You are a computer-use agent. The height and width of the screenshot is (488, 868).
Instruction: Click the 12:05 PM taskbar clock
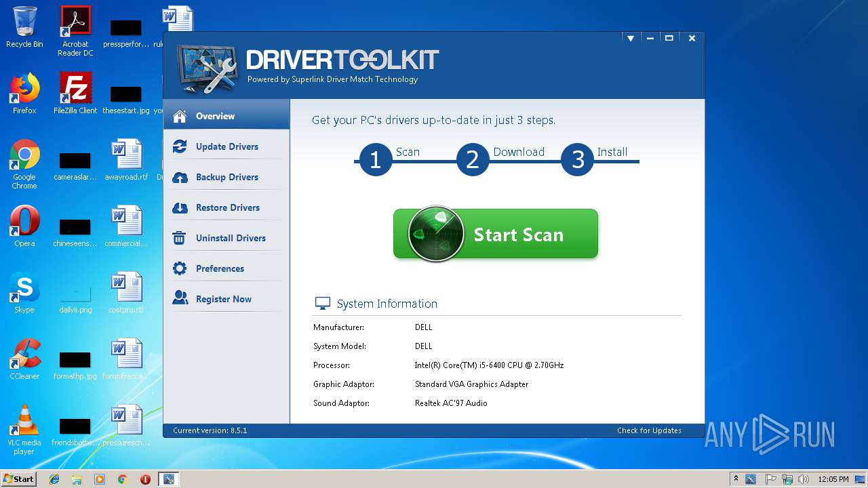[833, 479]
